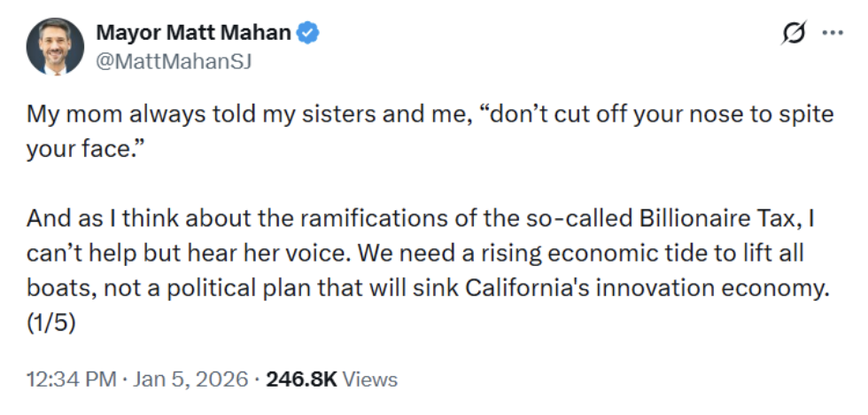Click the blue verified badge
This screenshot has width=868, height=415.
point(308,33)
